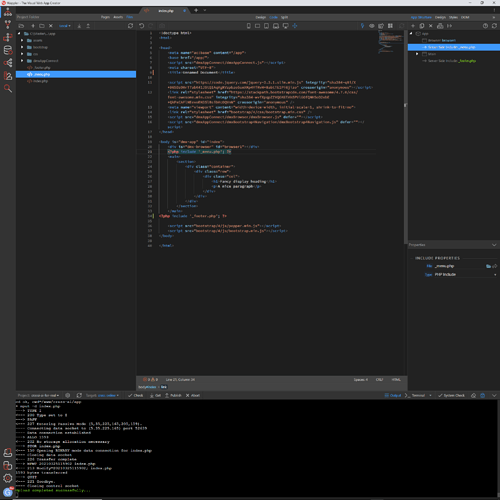
Task: Open settings gear in the bottom left
Action: pos(8,478)
